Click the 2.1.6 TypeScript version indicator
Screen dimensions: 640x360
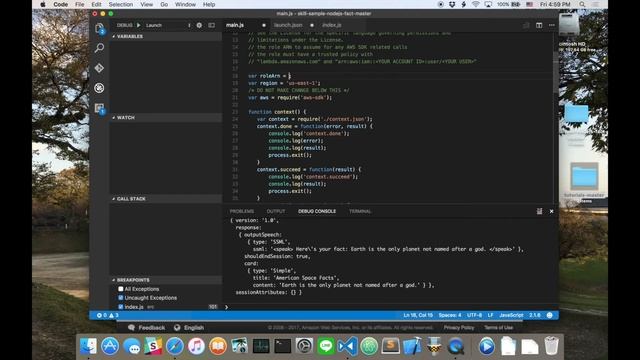tap(535, 315)
